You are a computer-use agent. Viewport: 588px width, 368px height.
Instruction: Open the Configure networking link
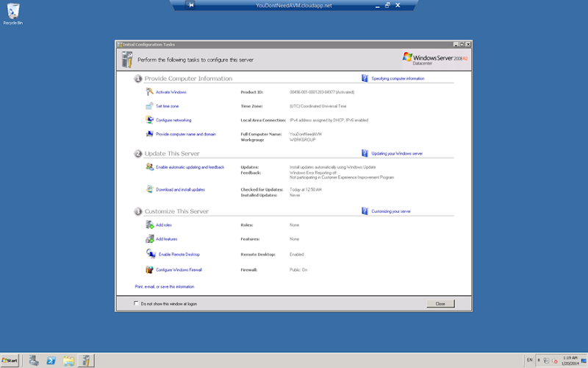pyautogui.click(x=173, y=120)
